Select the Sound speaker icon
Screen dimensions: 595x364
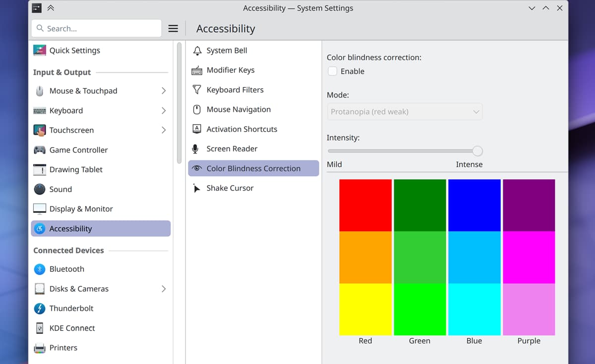click(x=40, y=189)
